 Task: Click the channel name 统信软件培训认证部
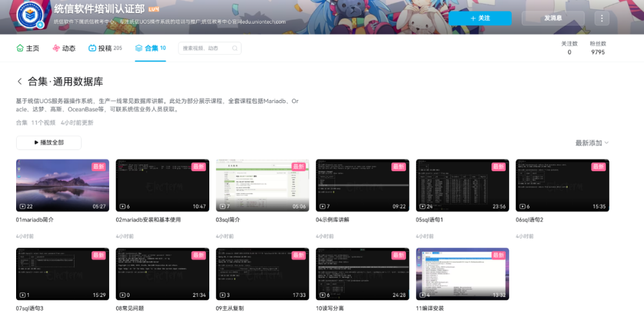click(98, 8)
